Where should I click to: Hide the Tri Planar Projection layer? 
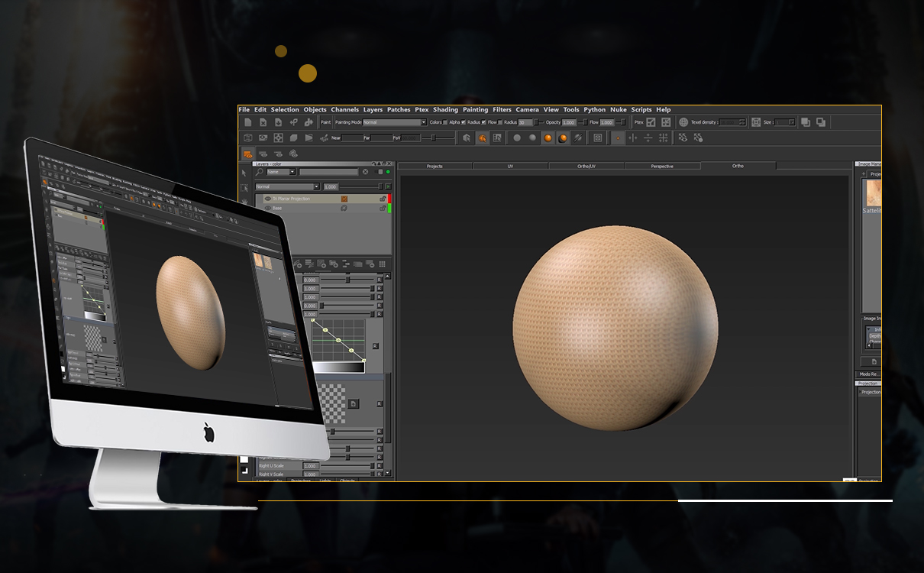click(267, 199)
